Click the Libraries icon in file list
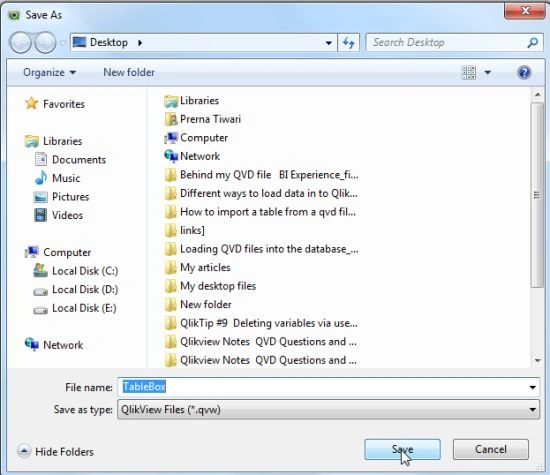 171,101
